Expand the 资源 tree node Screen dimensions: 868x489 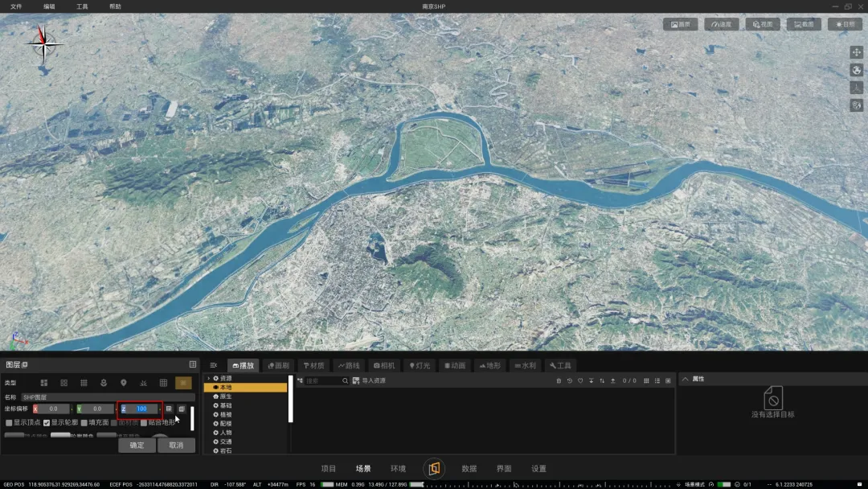point(209,378)
